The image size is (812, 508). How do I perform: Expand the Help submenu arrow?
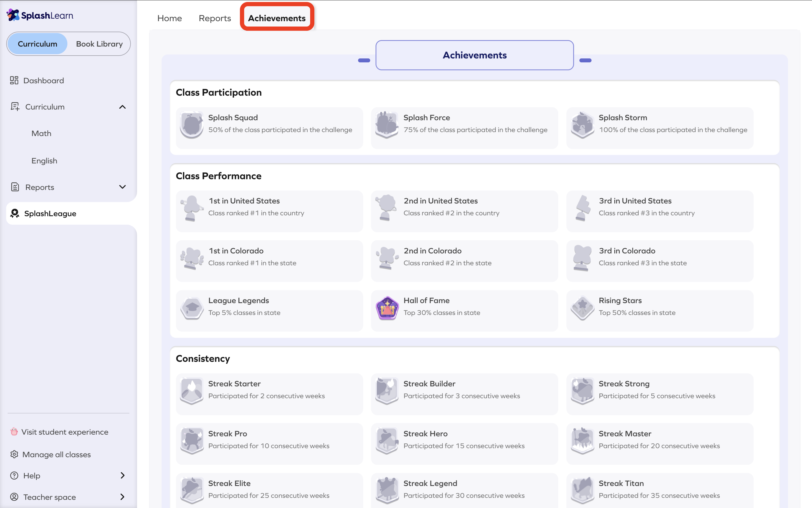122,476
